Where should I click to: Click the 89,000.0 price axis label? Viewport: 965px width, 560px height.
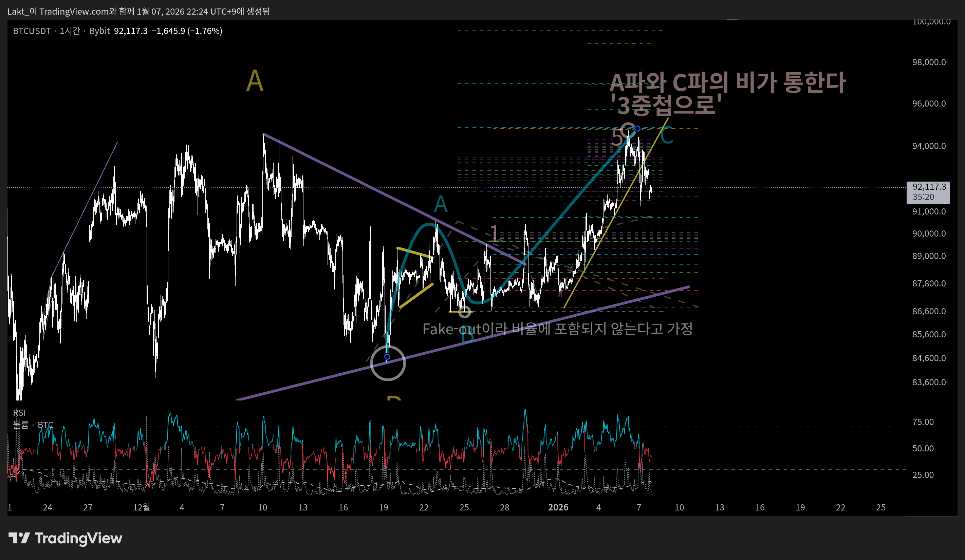click(x=929, y=256)
